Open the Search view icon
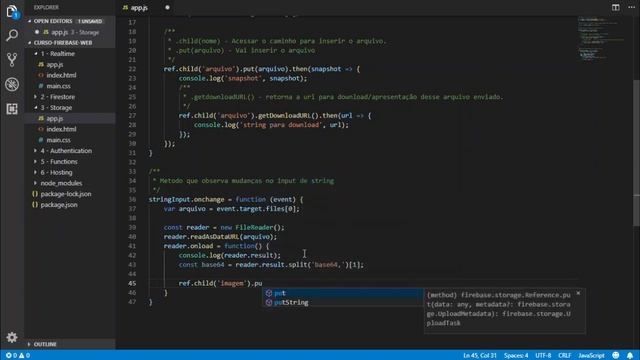The height and width of the screenshot is (360, 640). (x=12, y=36)
